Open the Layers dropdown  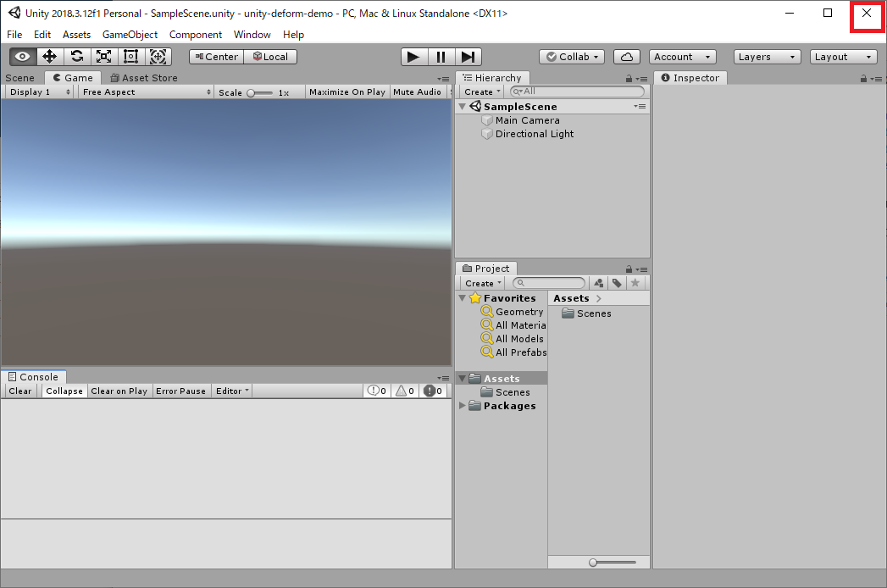point(766,56)
